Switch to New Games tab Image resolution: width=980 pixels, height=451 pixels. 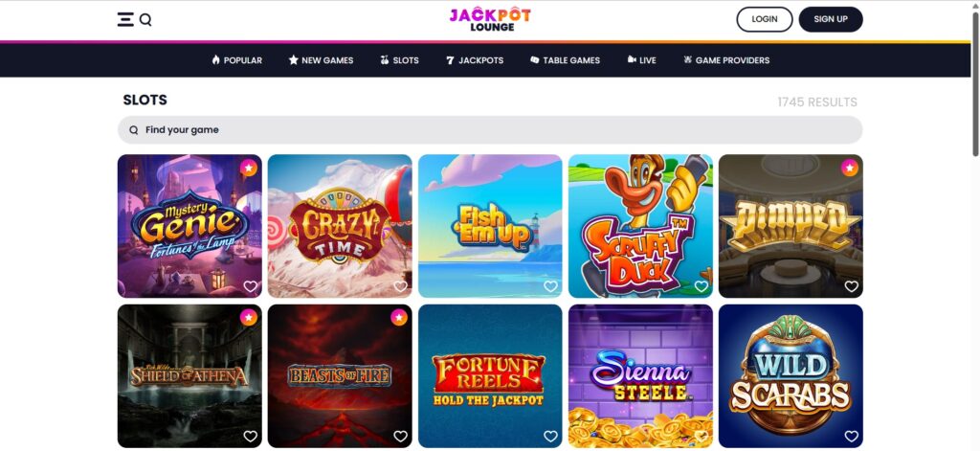[x=321, y=60]
